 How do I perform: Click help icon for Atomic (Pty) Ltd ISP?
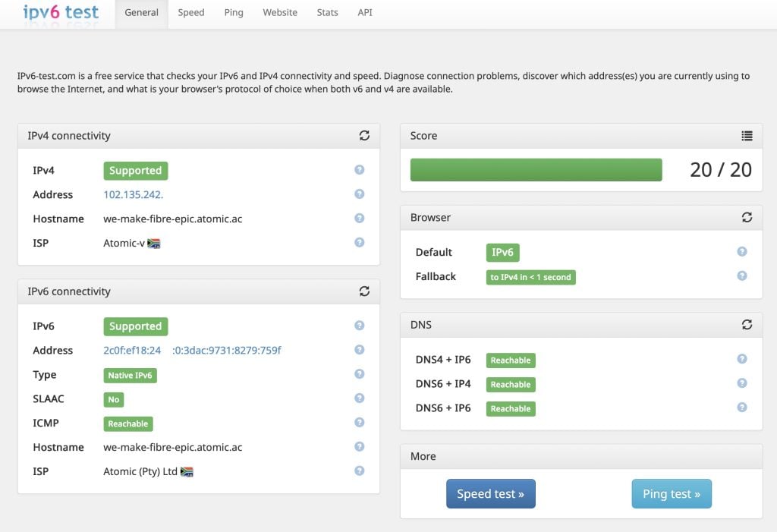[359, 471]
